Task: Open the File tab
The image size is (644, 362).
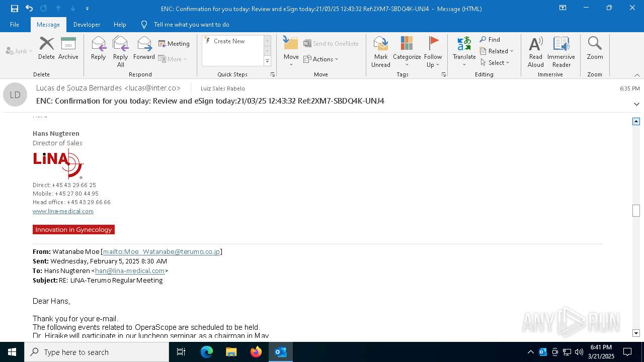Action: pyautogui.click(x=15, y=24)
